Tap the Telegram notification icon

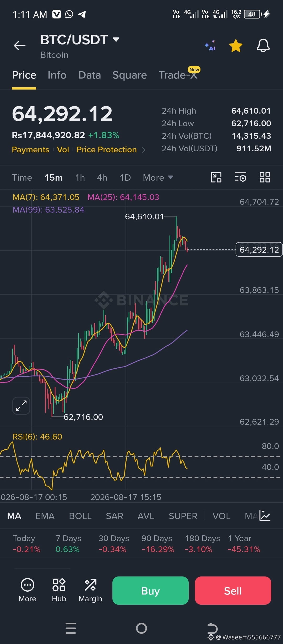pos(82,14)
